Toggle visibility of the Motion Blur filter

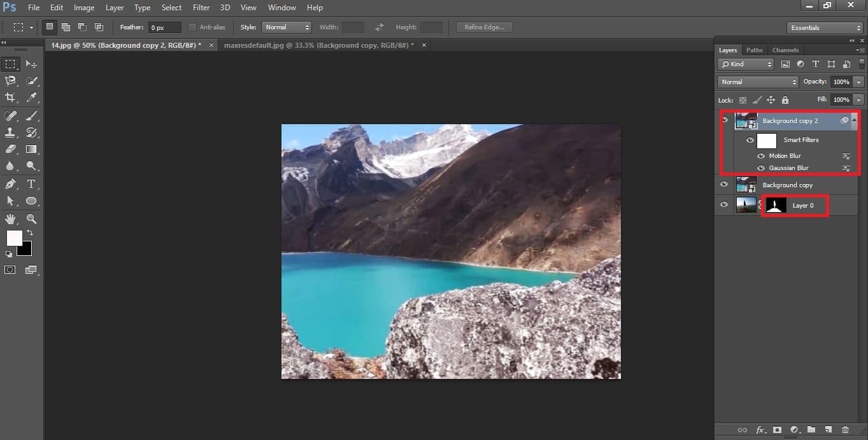[x=760, y=155]
